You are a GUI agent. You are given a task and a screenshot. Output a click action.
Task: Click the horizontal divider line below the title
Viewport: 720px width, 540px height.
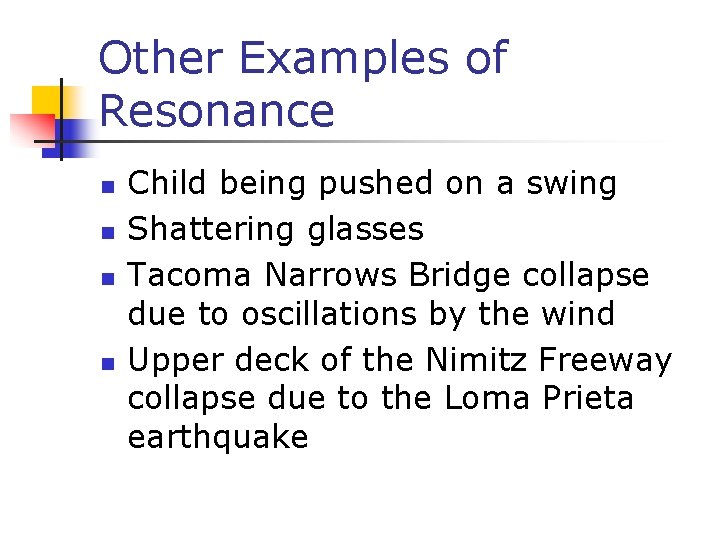pyautogui.click(x=400, y=142)
